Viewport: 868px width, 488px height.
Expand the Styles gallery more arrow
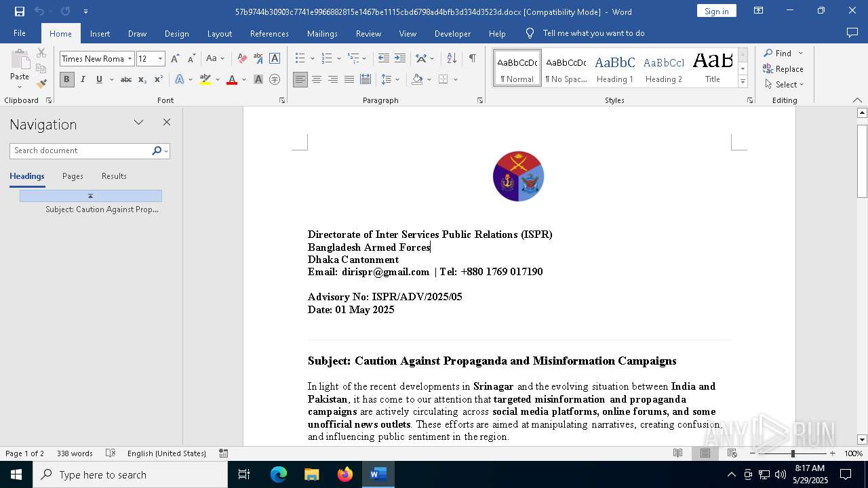pyautogui.click(x=743, y=82)
